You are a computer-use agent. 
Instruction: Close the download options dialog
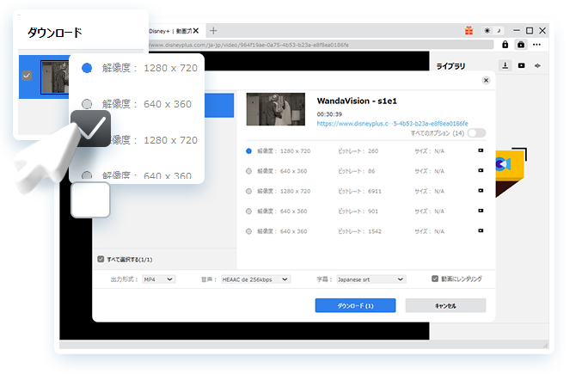[486, 80]
